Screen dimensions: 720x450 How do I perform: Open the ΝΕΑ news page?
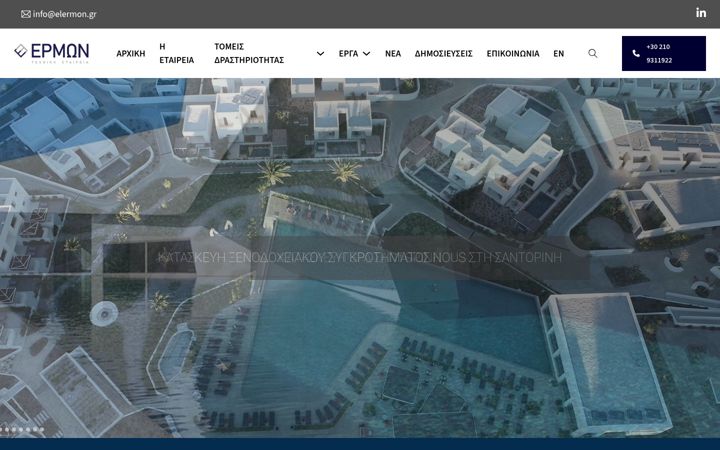point(393,53)
